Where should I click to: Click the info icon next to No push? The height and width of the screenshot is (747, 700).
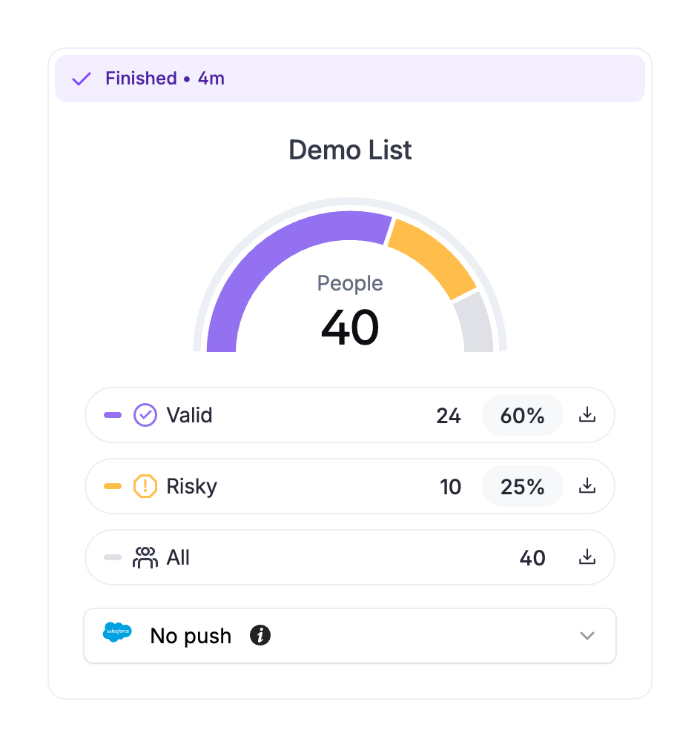pos(260,635)
